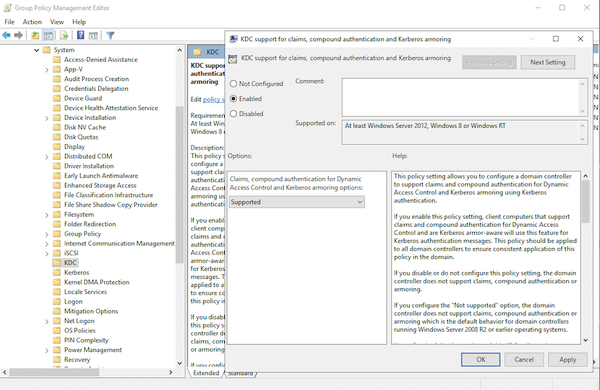
Task: Toggle the Action pane toolbar icon
Action: 93,36
